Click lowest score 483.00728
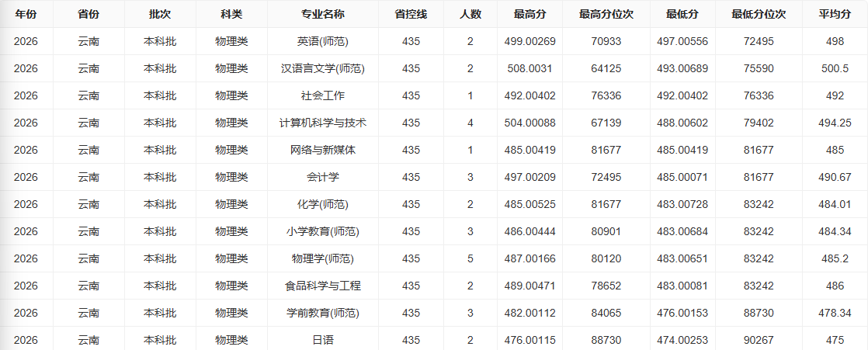The width and height of the screenshot is (868, 350). [682, 205]
